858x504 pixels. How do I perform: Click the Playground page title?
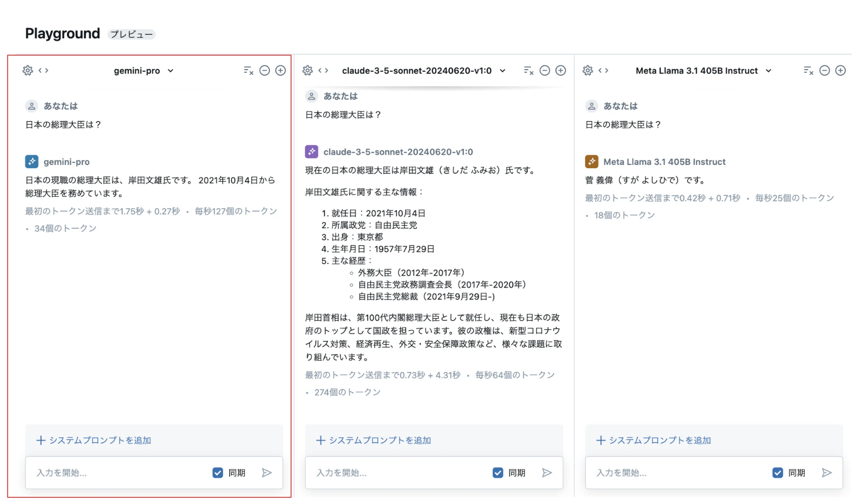click(x=63, y=33)
